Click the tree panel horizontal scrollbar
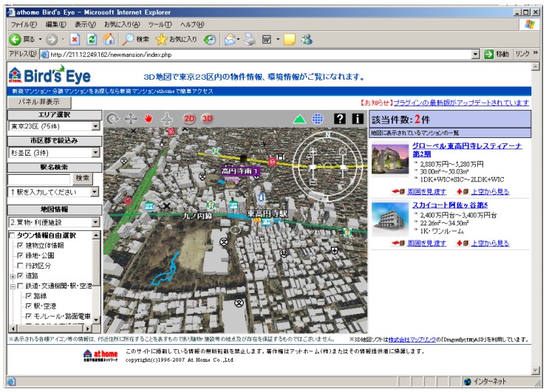549x392 pixels. (50, 329)
